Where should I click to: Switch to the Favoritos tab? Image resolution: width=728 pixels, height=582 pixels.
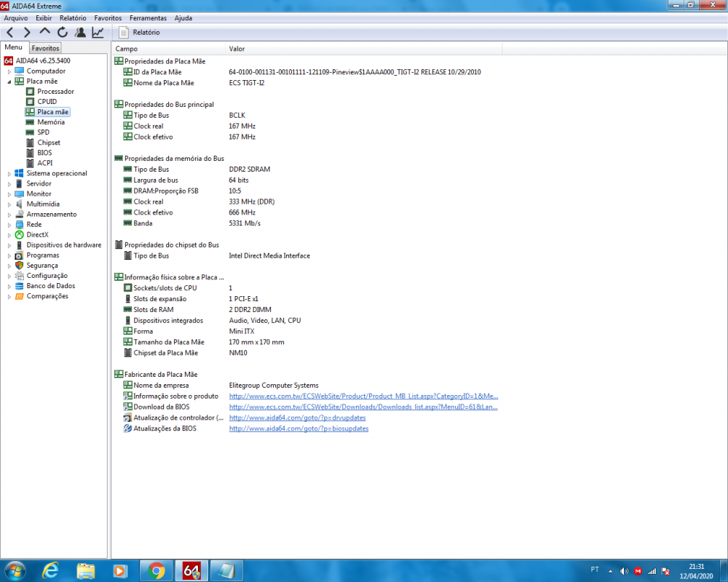45,48
